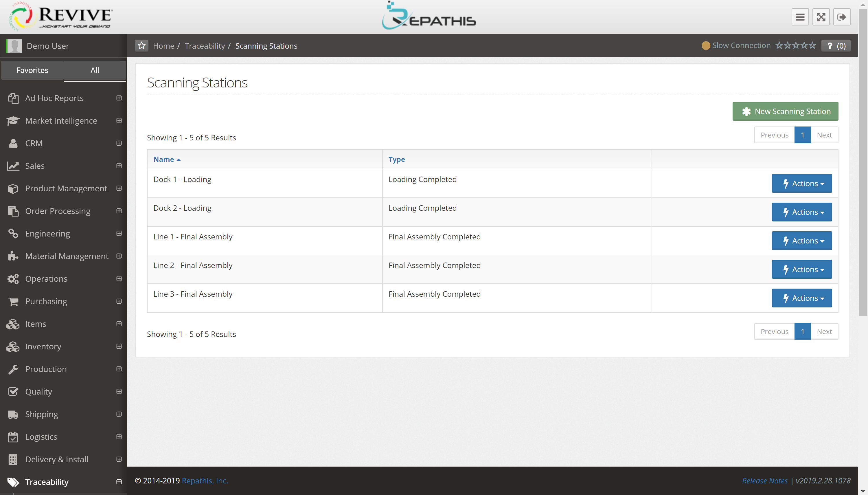Click New Scanning Station button

pyautogui.click(x=785, y=111)
